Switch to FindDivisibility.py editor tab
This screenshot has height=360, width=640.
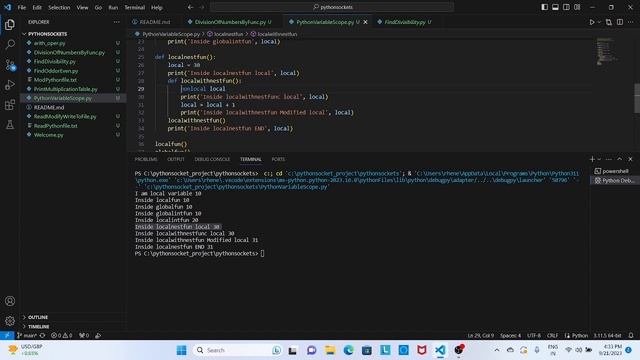pos(404,22)
